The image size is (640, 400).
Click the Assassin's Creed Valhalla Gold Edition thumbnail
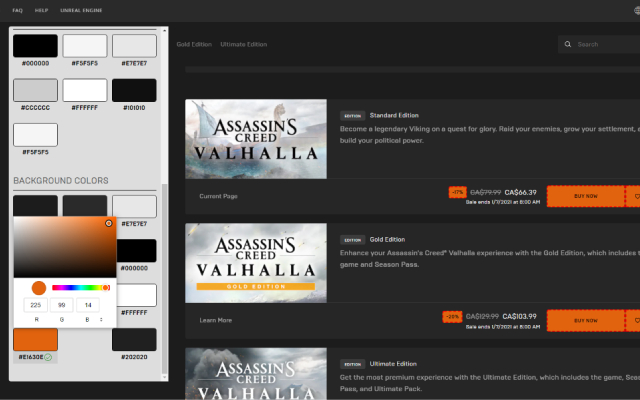click(255, 264)
